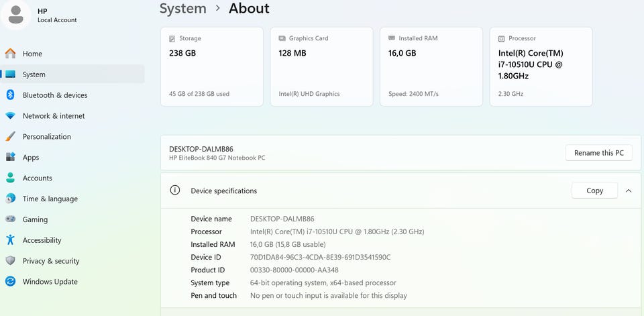Open the Time & language settings page
Screen dimensions: 644x316
tap(50, 199)
